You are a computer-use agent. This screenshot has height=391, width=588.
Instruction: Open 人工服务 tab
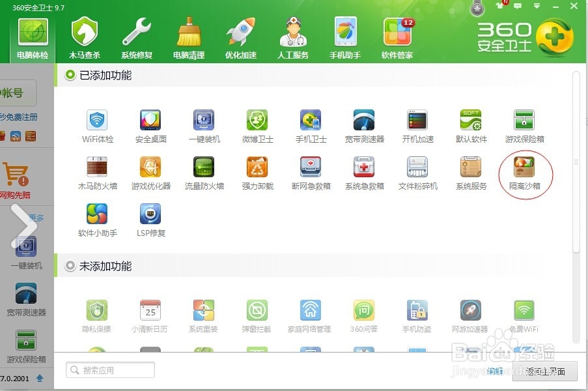coord(293,38)
